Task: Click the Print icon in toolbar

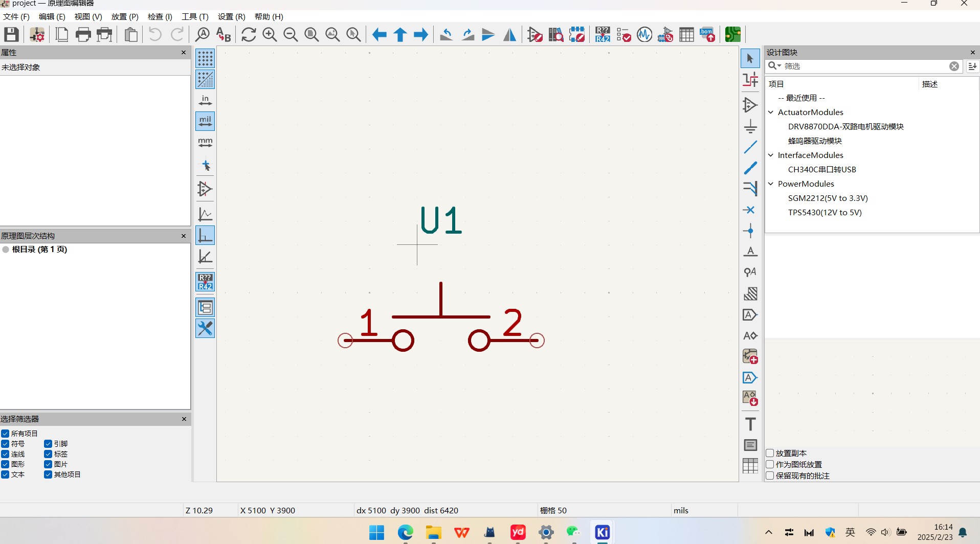Action: (83, 35)
